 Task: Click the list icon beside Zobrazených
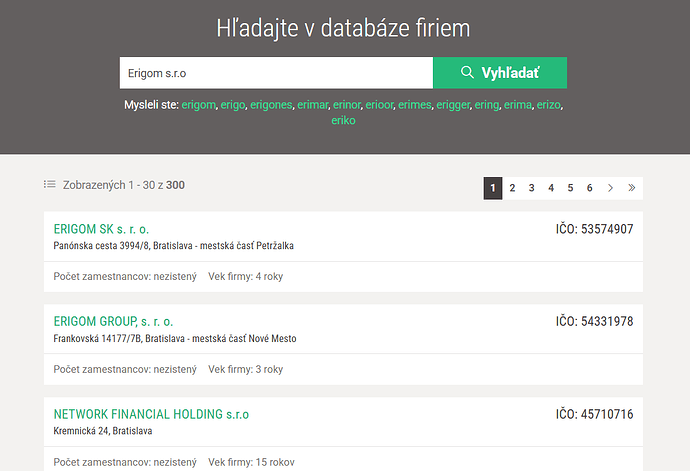[x=50, y=184]
